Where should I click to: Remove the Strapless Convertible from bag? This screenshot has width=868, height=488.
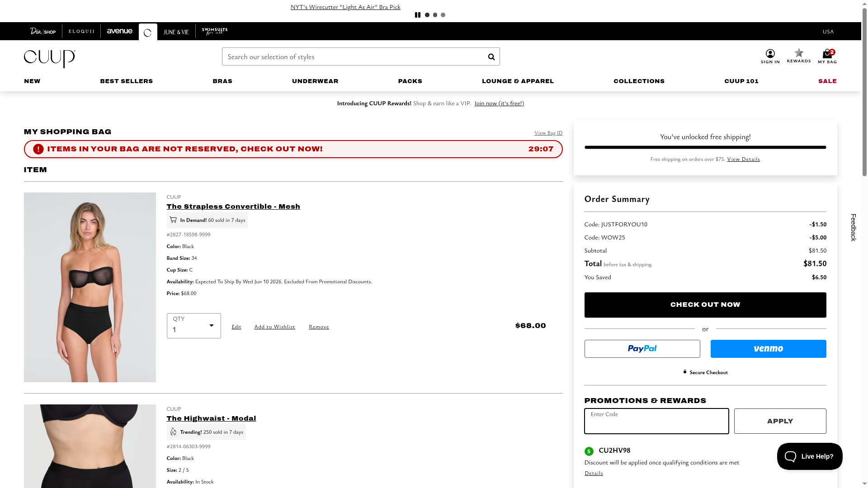(x=319, y=327)
